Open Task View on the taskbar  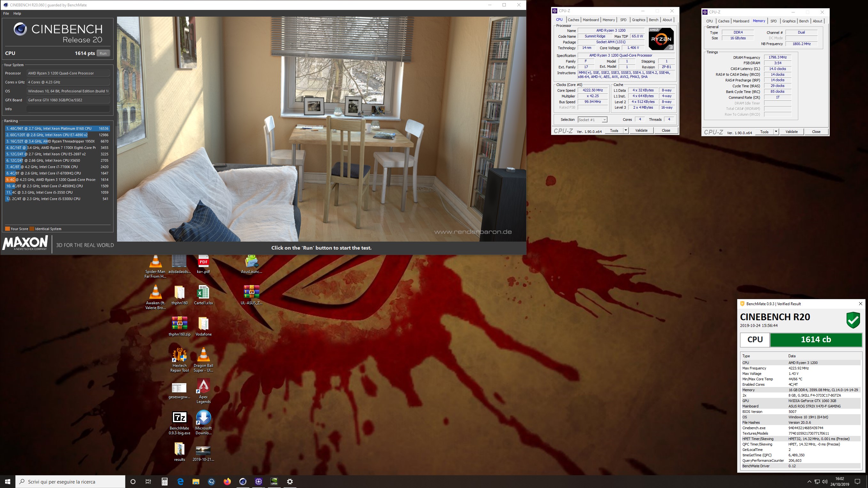click(x=148, y=482)
